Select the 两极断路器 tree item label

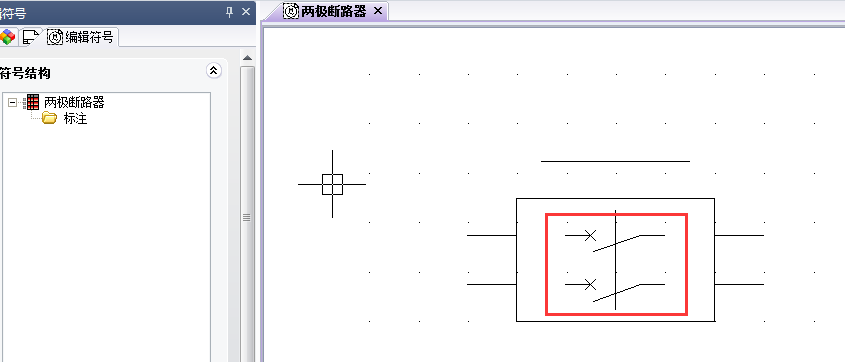click(74, 102)
